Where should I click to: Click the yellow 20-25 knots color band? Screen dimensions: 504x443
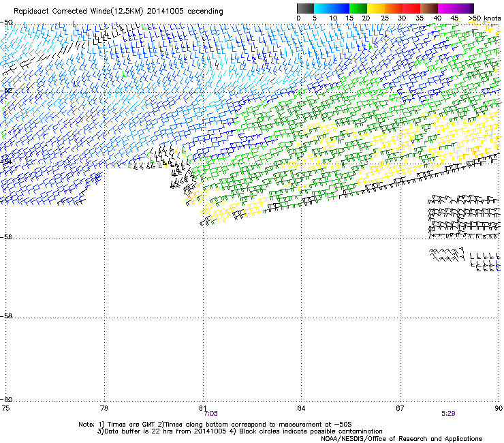click(376, 8)
